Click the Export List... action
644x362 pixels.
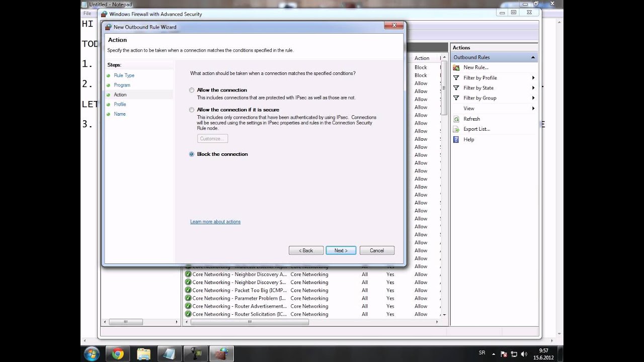pyautogui.click(x=477, y=129)
